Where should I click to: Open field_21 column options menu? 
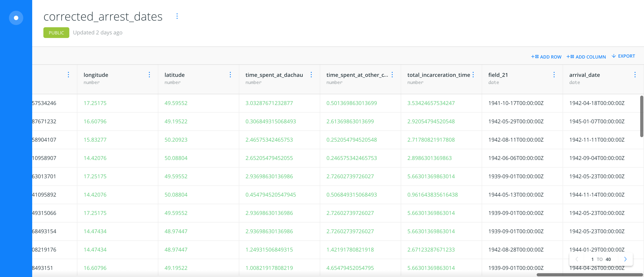[554, 75]
